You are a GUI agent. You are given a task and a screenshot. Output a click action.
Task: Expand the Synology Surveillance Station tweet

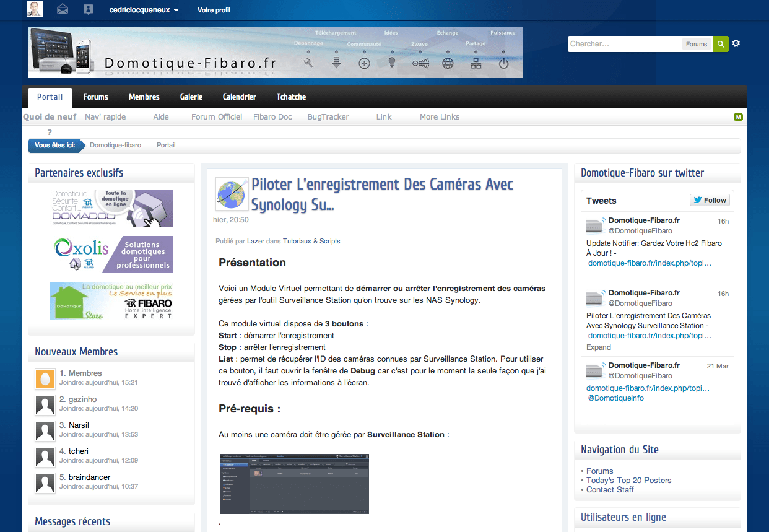599,347
